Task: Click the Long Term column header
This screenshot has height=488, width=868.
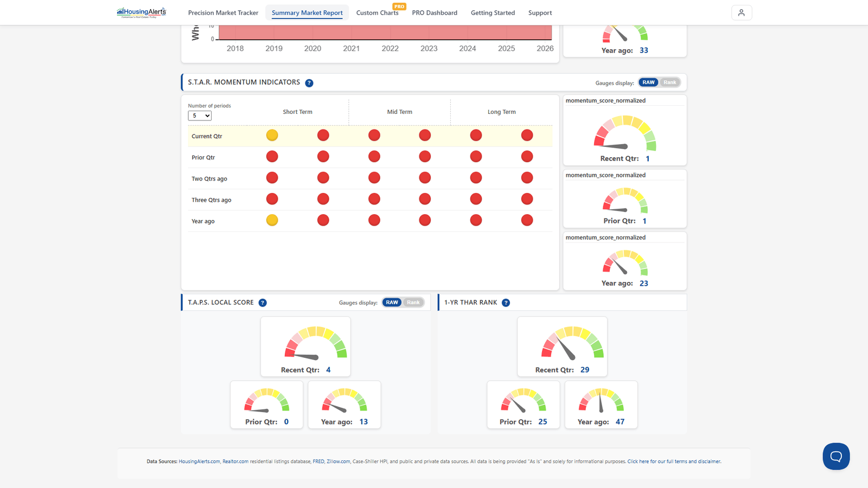Action: coord(501,112)
